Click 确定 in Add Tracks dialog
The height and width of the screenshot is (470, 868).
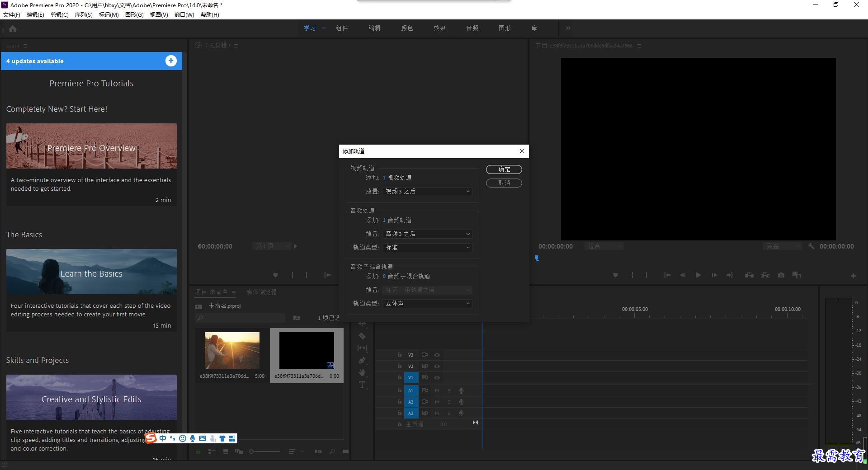(x=504, y=169)
